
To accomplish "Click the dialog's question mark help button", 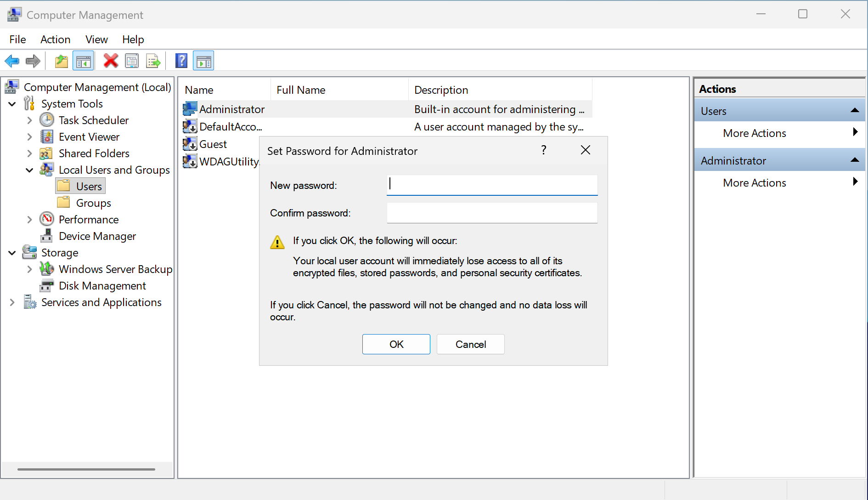I will point(544,150).
